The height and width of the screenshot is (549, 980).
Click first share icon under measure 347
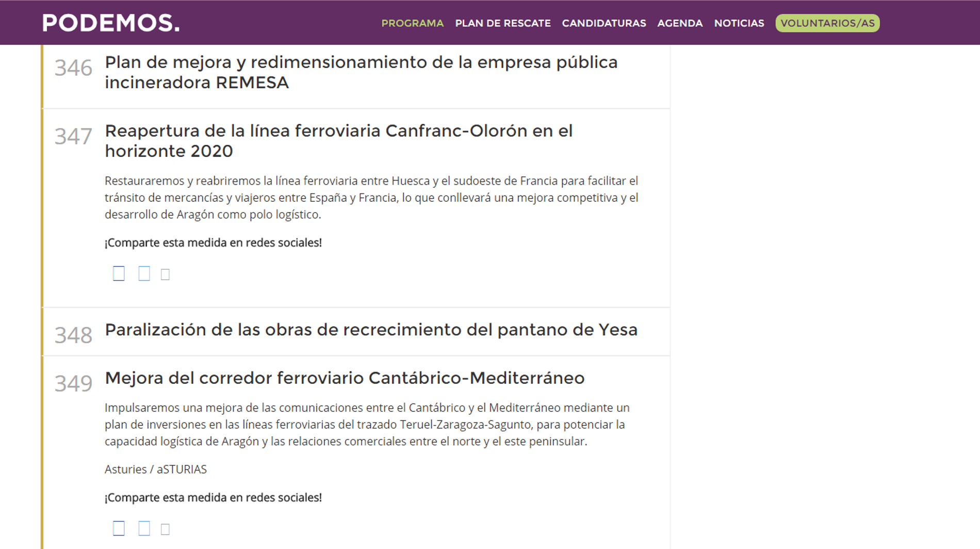point(119,273)
